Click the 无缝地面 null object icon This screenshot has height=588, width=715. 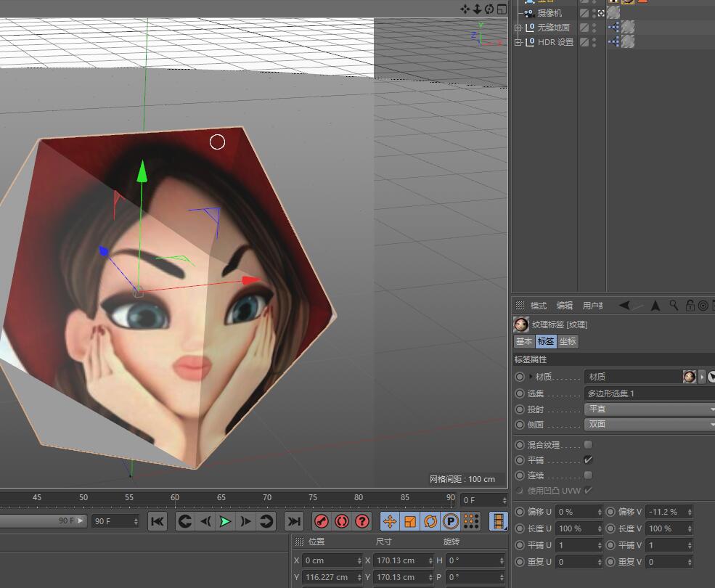point(529,28)
